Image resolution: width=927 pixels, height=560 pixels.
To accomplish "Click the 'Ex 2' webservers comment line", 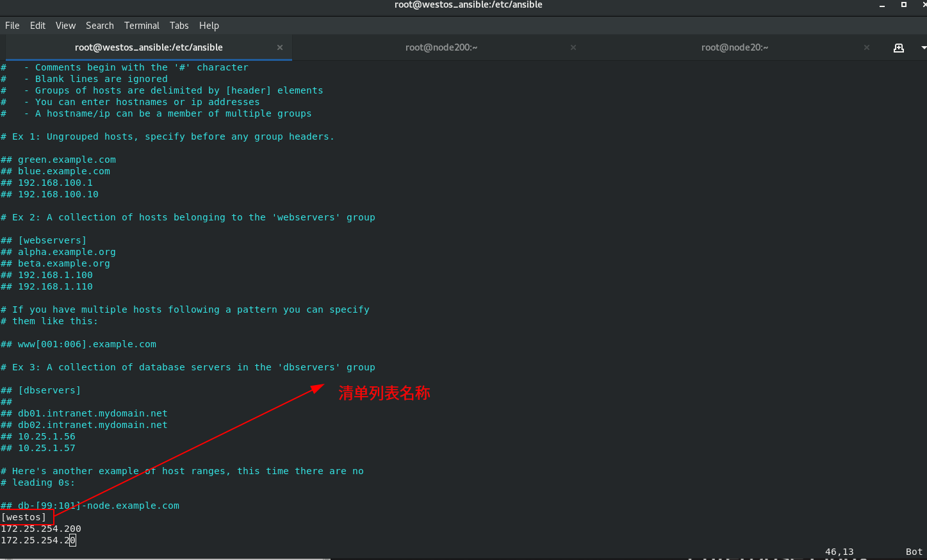I will coord(188,217).
